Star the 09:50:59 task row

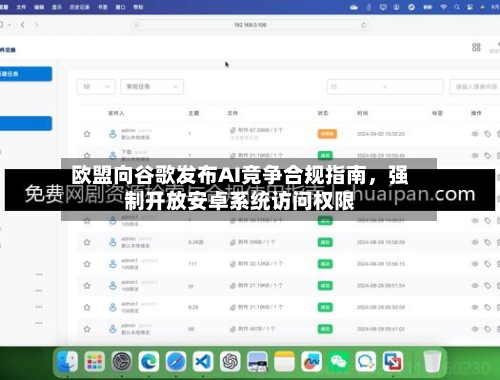tap(87, 307)
